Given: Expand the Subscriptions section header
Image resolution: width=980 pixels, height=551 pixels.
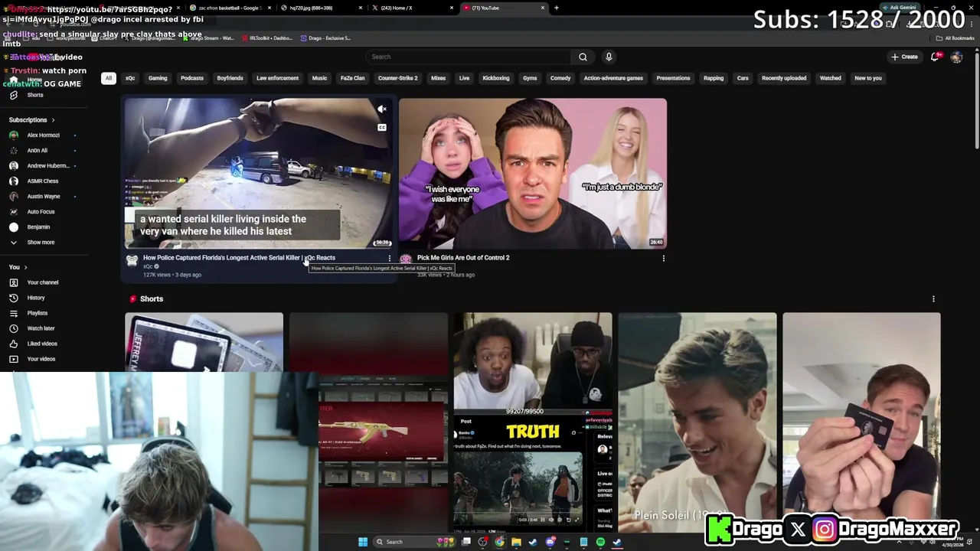Looking at the screenshot, I should 31,120.
